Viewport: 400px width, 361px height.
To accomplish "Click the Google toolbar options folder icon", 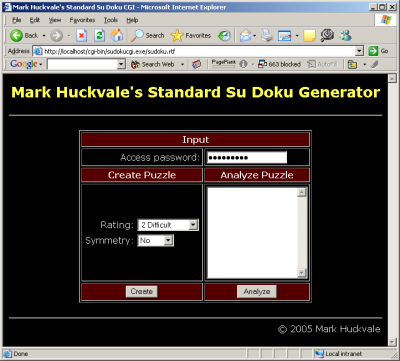I will 352,64.
